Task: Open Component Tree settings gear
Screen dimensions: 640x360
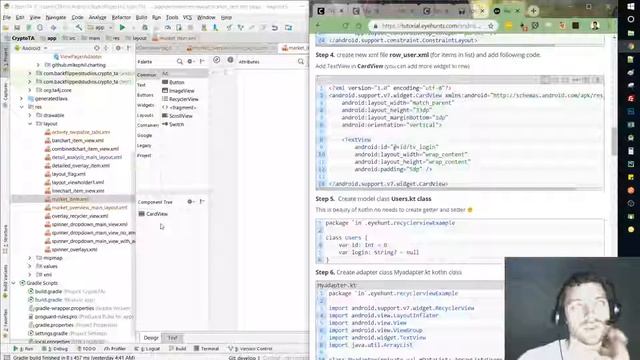Action: [x=190, y=202]
